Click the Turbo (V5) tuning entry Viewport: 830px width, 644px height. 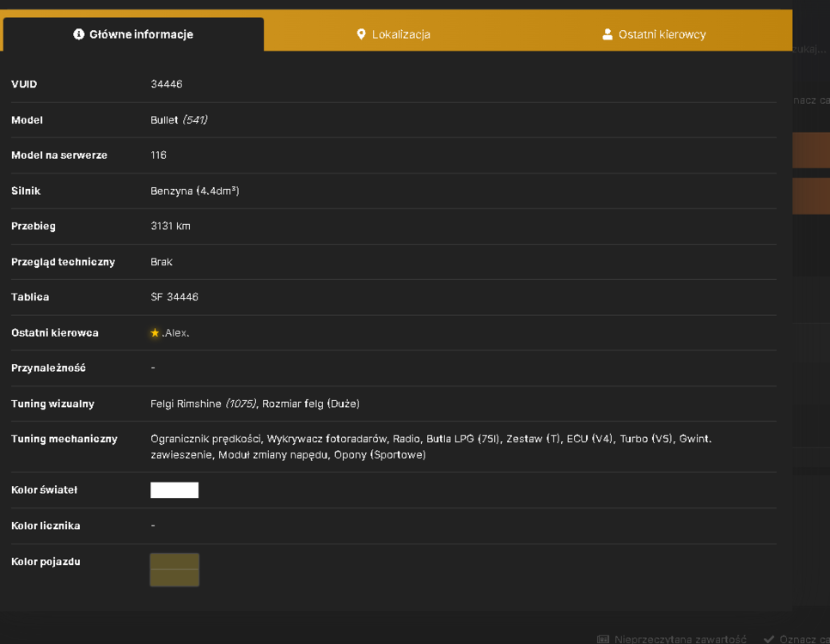click(646, 439)
